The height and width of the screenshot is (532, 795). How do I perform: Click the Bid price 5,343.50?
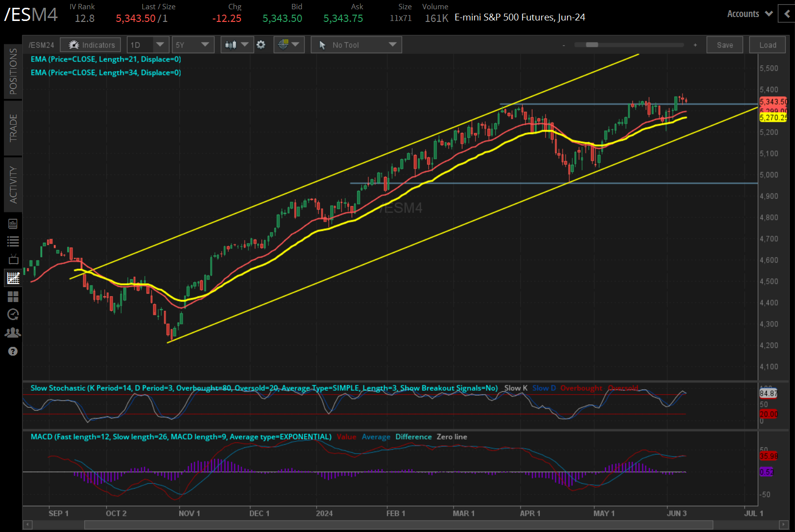pos(283,19)
